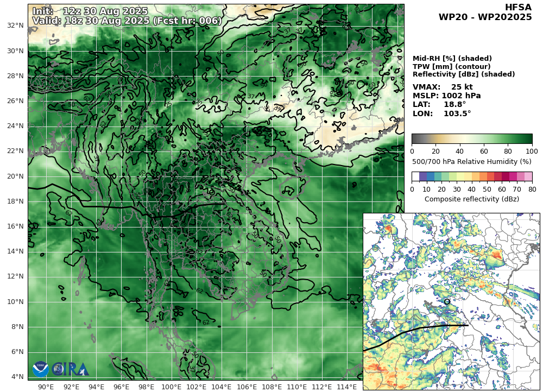This screenshot has width=543, height=392.
Task: Click the Mid-RH [%] (shaded) legend line
Action: [x=452, y=59]
